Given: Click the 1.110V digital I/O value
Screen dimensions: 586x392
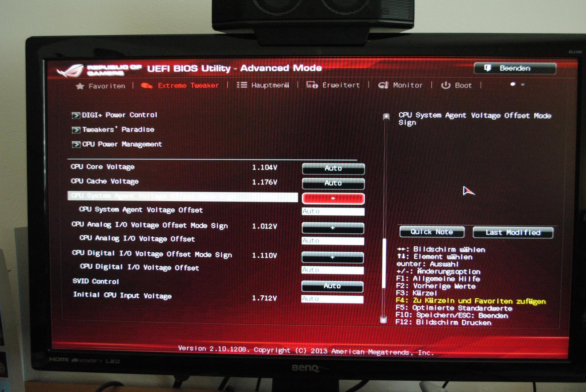Looking at the screenshot, I should tap(265, 255).
